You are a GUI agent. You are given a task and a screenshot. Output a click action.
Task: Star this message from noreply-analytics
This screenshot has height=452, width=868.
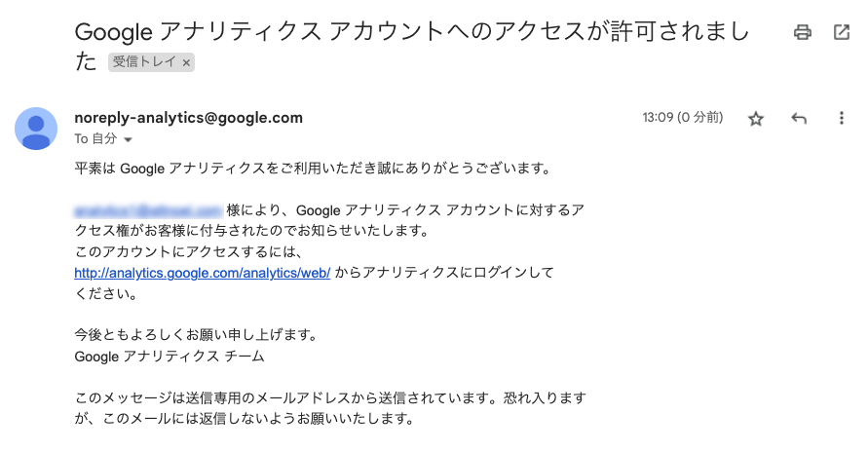point(756,119)
